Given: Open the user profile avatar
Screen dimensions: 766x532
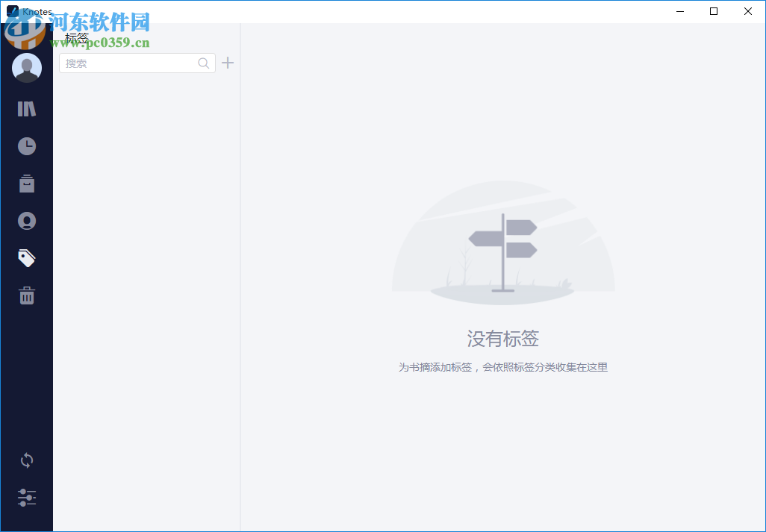Looking at the screenshot, I should [x=26, y=67].
